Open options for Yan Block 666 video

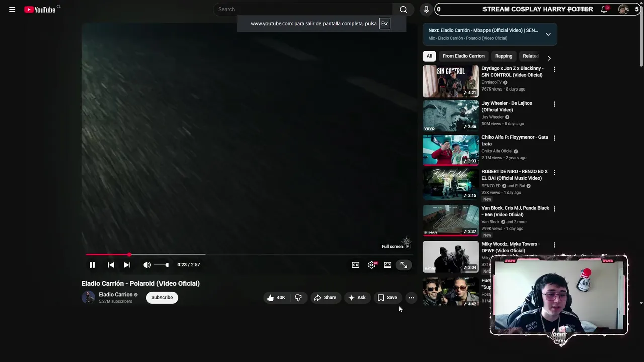point(554,209)
